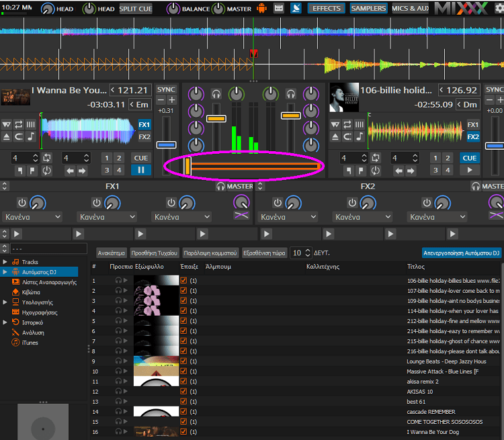Viewport: 504px width, 440px height.
Task: Toggle FX2 assignment on left deck
Action: (144, 137)
